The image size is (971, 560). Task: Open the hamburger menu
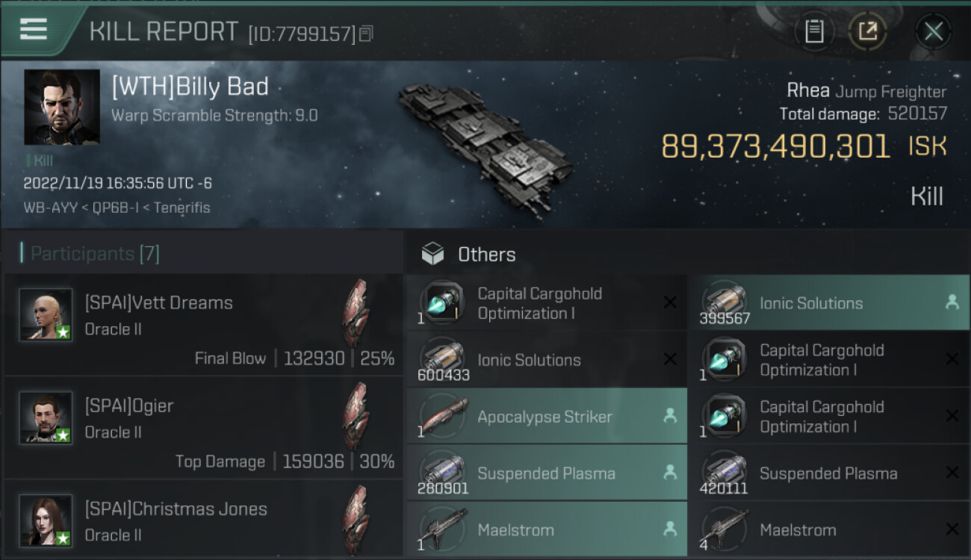click(34, 30)
